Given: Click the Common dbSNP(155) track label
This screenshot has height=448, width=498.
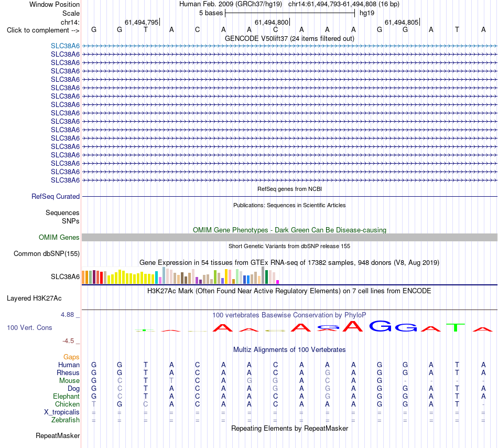Looking at the screenshot, I should [46, 253].
